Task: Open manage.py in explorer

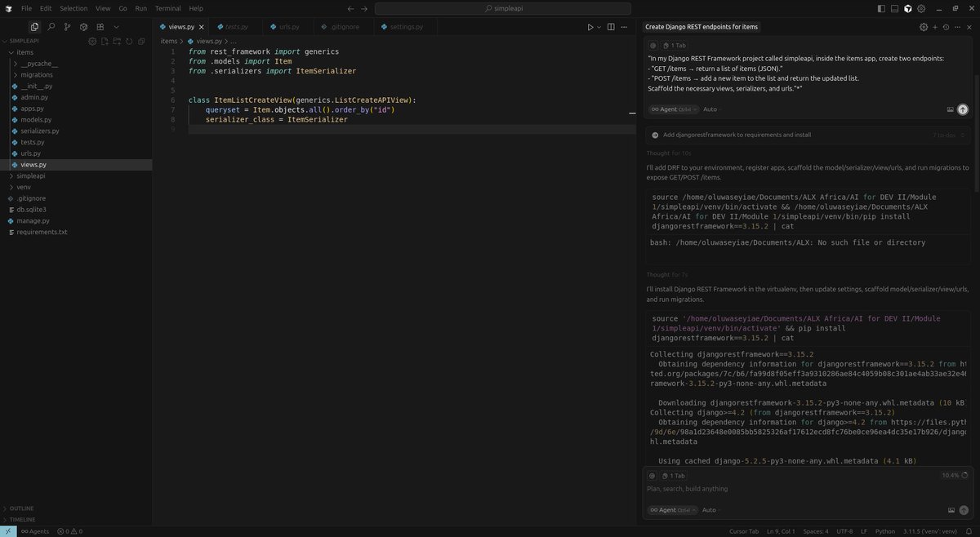Action: [33, 220]
